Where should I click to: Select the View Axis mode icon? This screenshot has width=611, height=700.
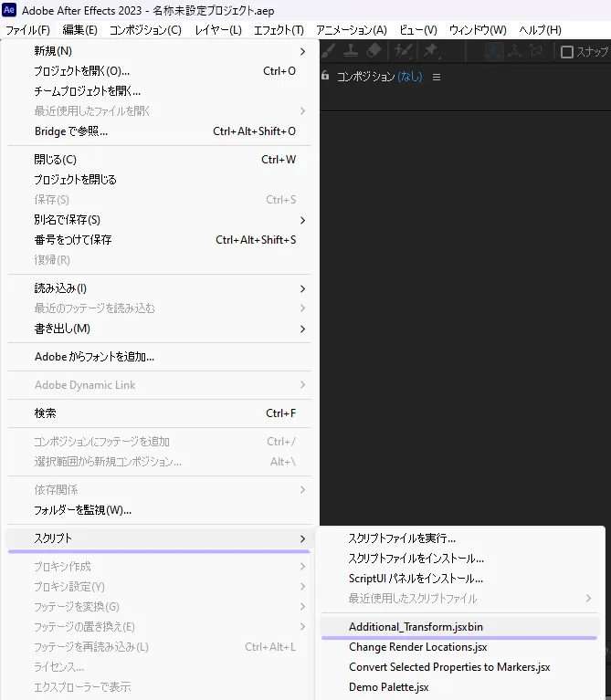coord(535,51)
